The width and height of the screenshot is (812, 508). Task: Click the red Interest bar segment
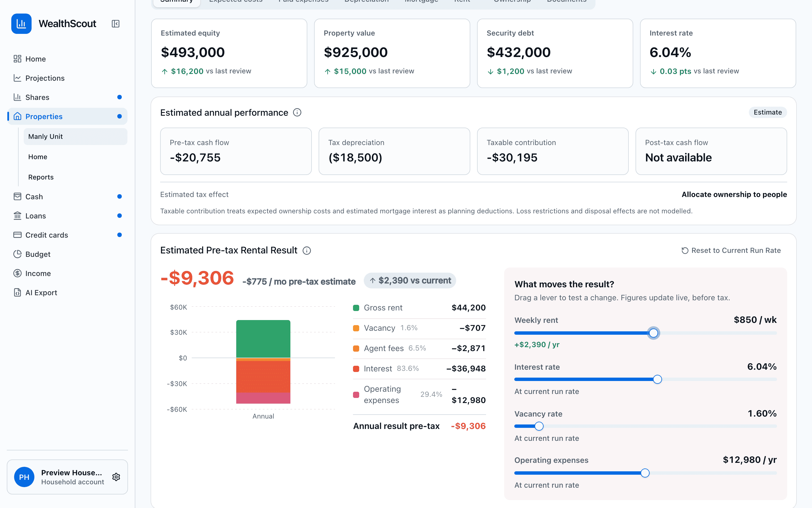[263, 377]
